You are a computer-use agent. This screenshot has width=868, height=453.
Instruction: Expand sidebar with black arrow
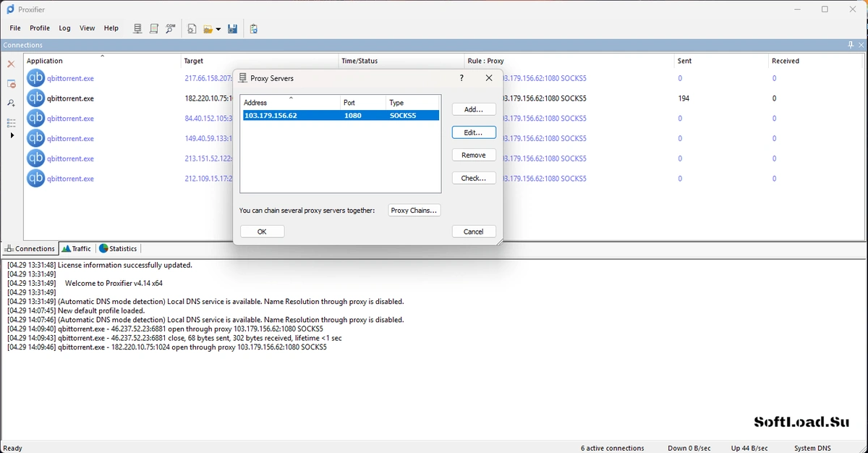tap(12, 135)
